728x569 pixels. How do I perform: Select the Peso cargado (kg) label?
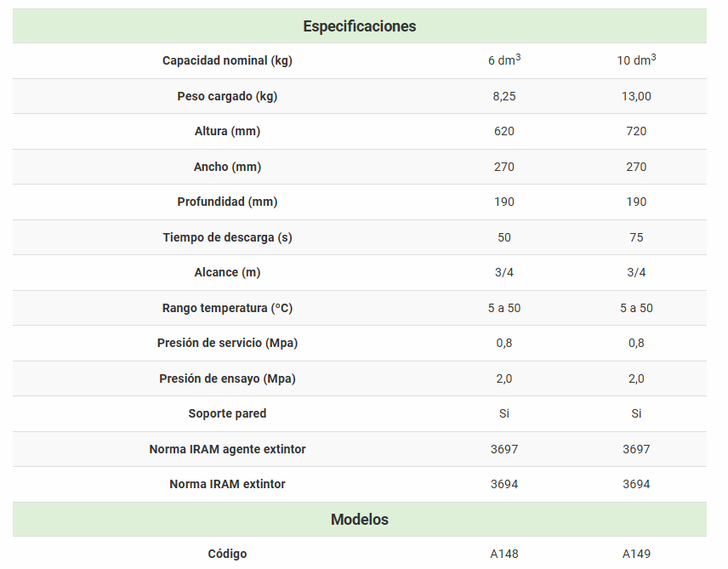click(x=227, y=96)
